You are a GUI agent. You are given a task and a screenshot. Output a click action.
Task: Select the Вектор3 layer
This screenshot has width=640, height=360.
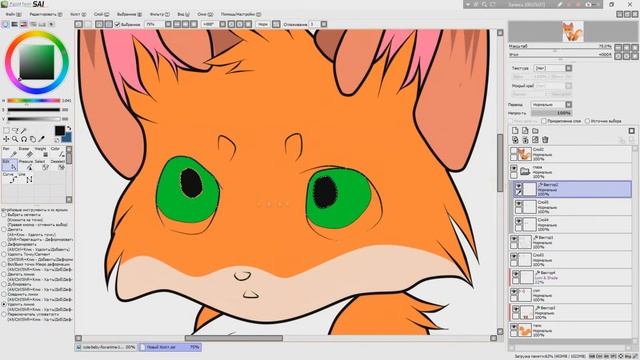(571, 242)
